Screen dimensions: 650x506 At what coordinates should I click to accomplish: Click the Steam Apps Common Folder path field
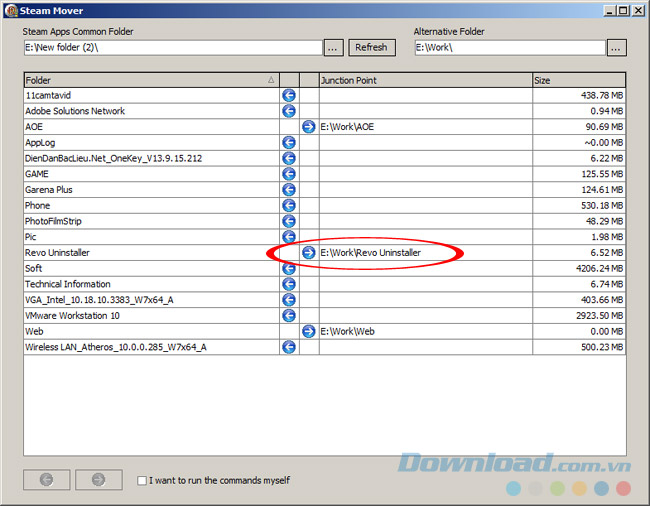(x=172, y=48)
